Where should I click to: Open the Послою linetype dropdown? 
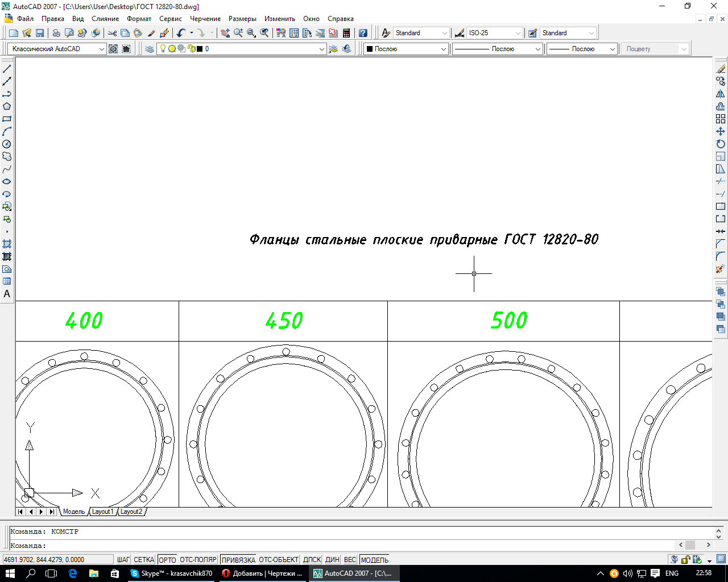click(537, 49)
